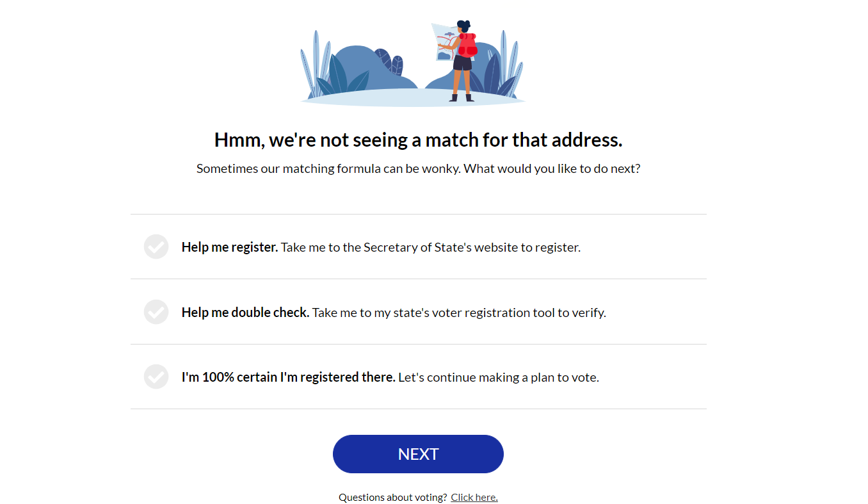
Task: Click the 'Questions about voting?' text
Action: coord(392,498)
